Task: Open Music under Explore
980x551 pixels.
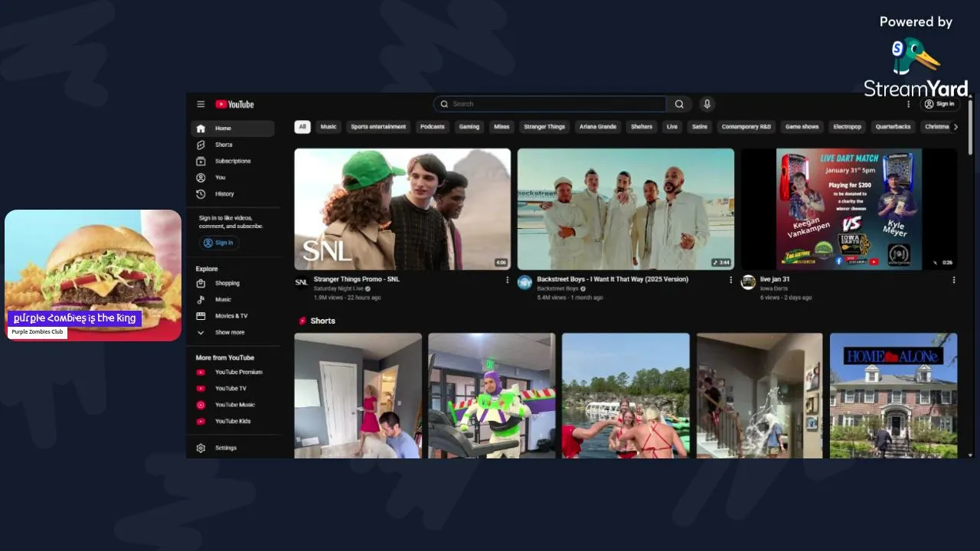Action: 233,300
